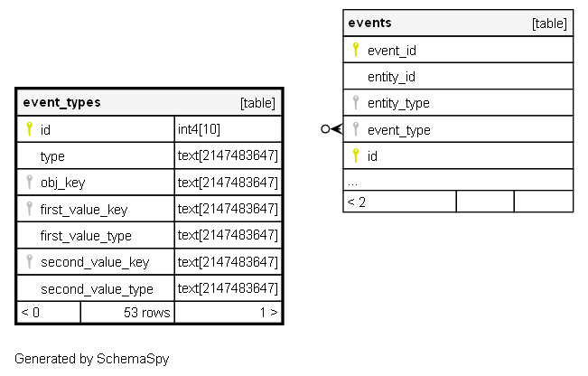This screenshot has width=588, height=376.
Task: Select the first_value_type column row
Action: coord(86,236)
